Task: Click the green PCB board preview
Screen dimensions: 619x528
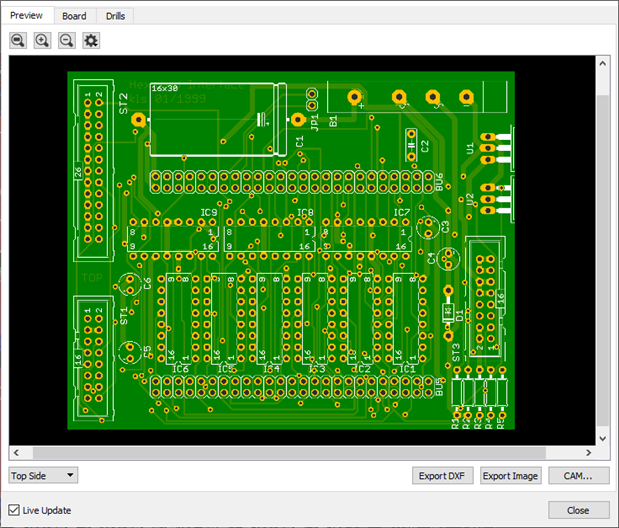Action: 290,250
